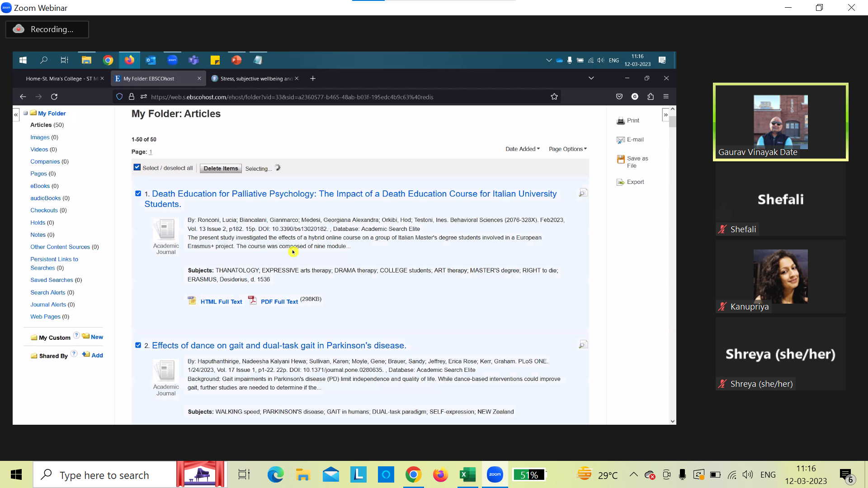This screenshot has width=868, height=488.
Task: Click Delete Items button
Action: (221, 168)
